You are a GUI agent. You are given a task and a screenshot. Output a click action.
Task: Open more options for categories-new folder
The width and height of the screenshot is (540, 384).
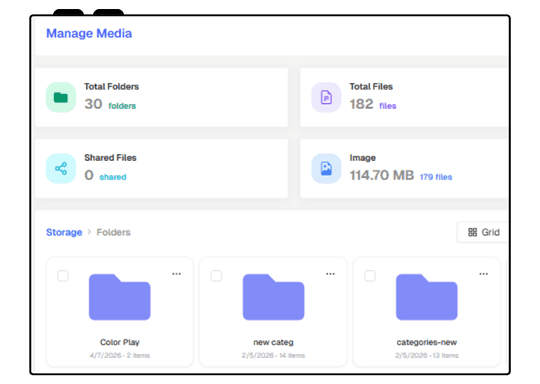pyautogui.click(x=484, y=274)
